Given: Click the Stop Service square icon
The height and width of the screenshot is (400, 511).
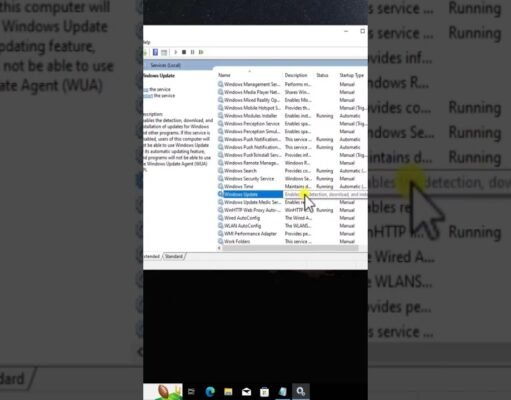Looking at the screenshot, I should point(184,52).
